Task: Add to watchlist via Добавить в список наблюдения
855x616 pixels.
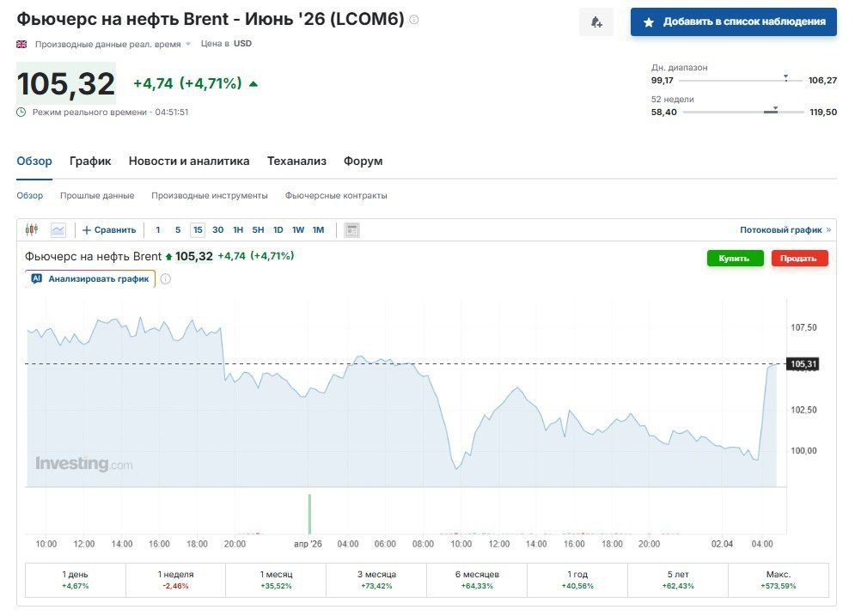Action: point(733,22)
